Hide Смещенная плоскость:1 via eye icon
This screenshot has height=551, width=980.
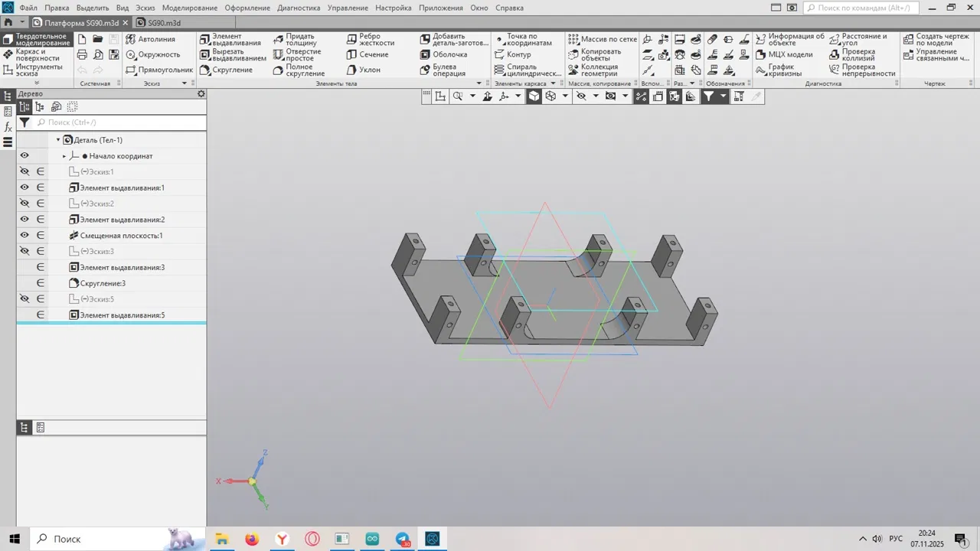click(24, 236)
